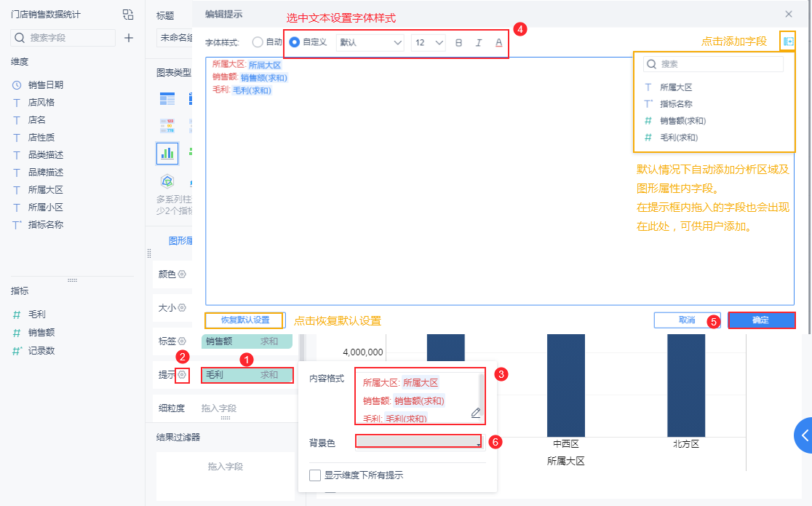The image size is (812, 506).
Task: Select the hexagon custom chart icon
Action: pyautogui.click(x=167, y=181)
